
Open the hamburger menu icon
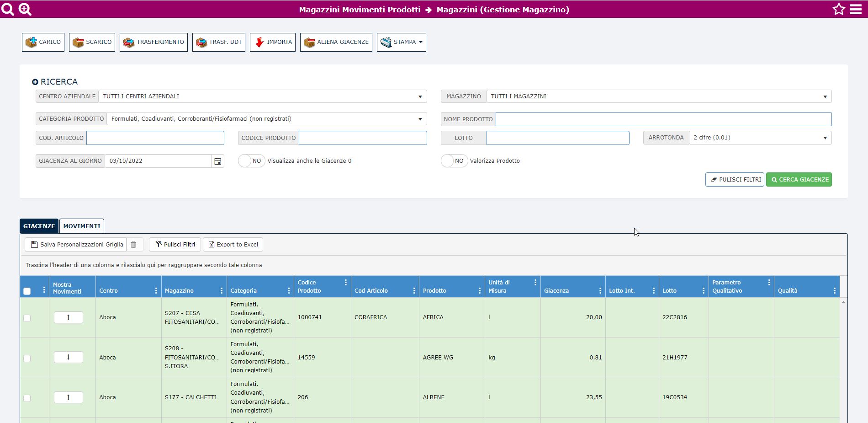(x=856, y=9)
